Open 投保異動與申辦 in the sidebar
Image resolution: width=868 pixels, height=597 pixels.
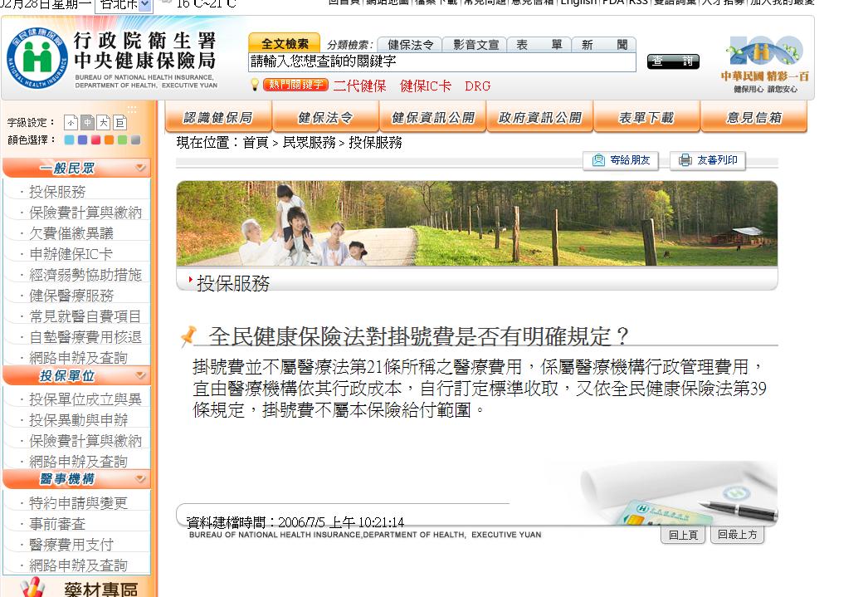coord(78,420)
